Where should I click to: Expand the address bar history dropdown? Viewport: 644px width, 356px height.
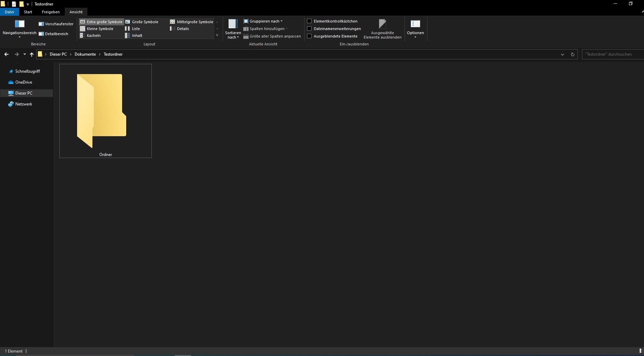(562, 54)
